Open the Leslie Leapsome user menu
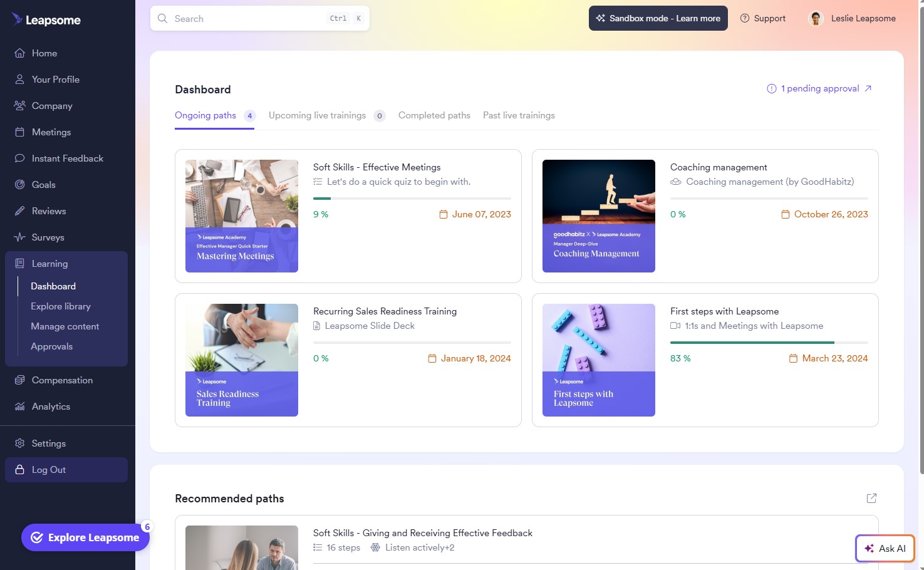The image size is (924, 570). click(x=853, y=18)
